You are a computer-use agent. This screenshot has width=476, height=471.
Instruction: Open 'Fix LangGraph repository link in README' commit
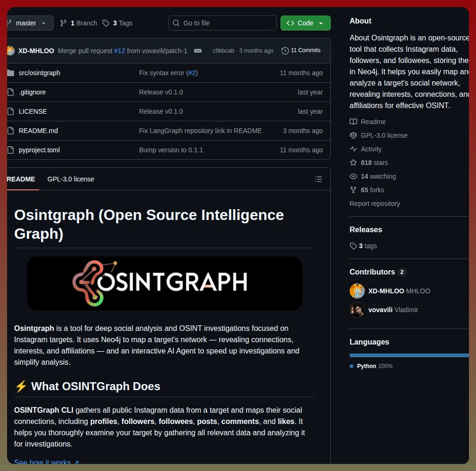click(200, 131)
